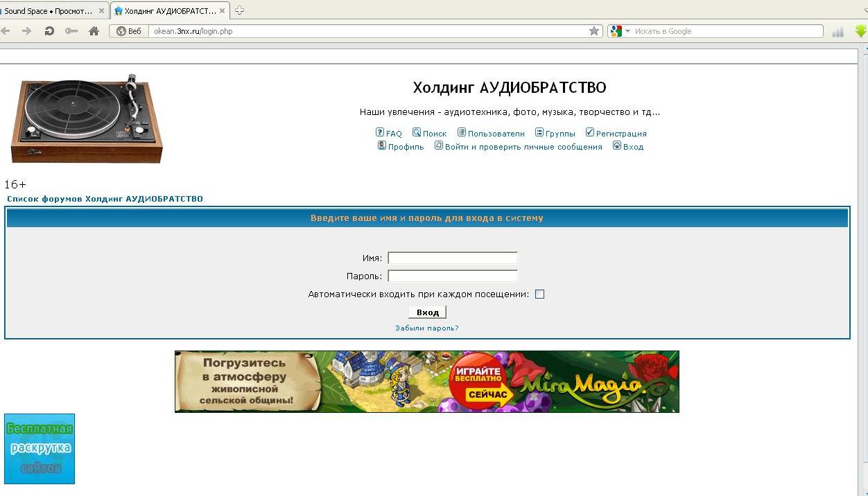Click the signal bars icon near search field
The image size is (868, 496).
coord(837,31)
